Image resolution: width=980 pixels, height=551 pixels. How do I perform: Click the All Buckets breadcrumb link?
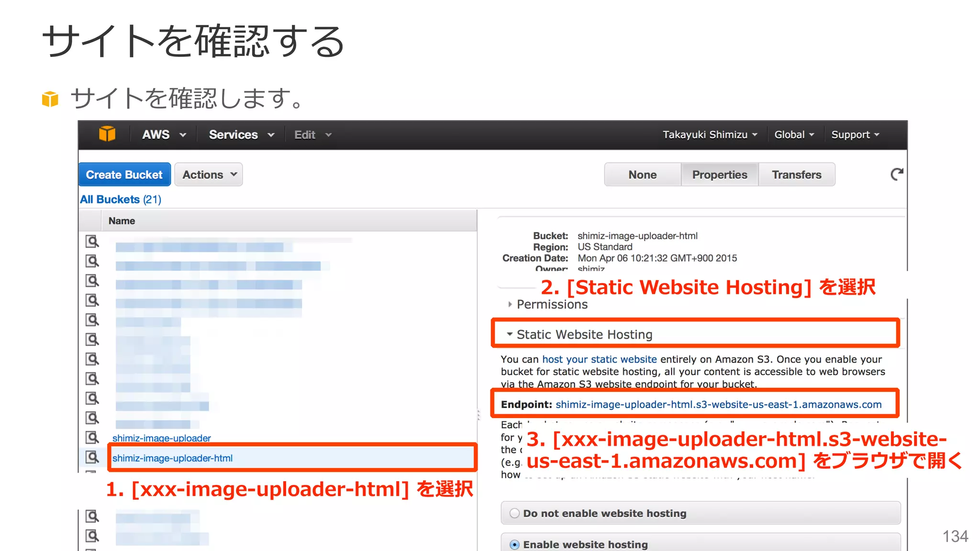120,199
